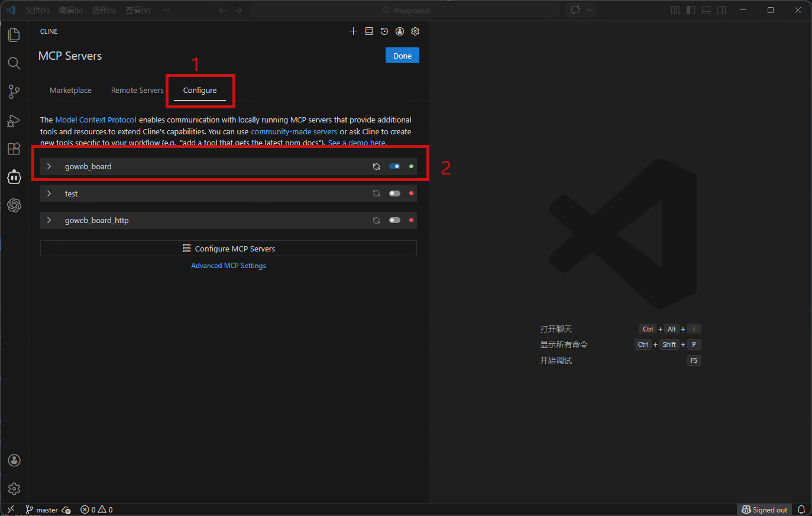
Task: Click the sync changes cloud icon
Action: pyautogui.click(x=66, y=509)
